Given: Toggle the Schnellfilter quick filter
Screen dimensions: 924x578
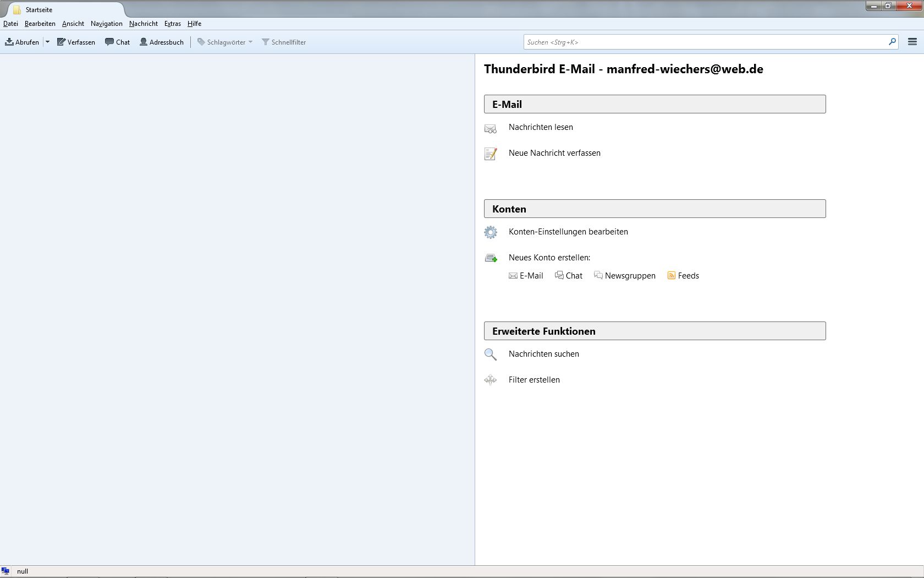Looking at the screenshot, I should (284, 42).
